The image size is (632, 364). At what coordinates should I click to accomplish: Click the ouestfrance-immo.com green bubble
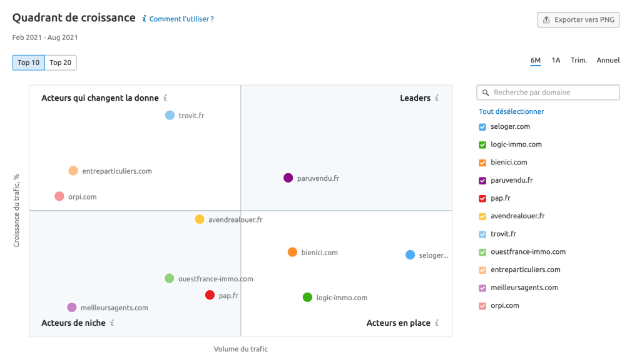click(x=170, y=278)
